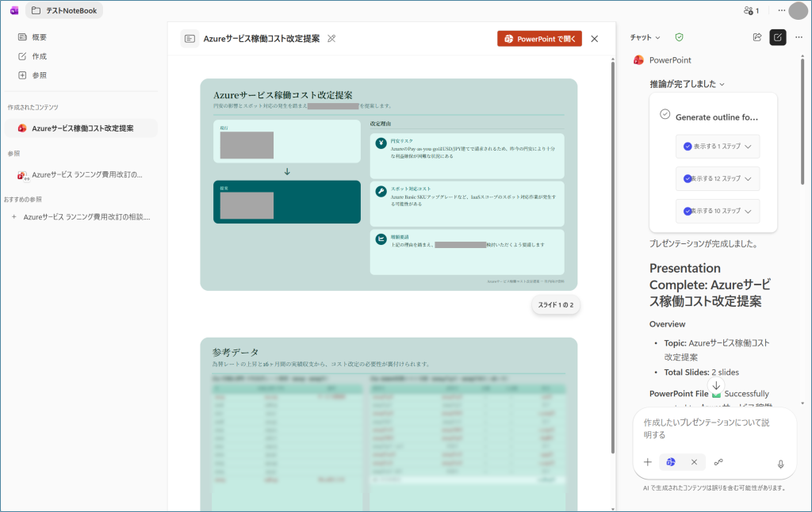The height and width of the screenshot is (512, 812).
Task: Click the 増額要請 chart icon in slide
Action: [381, 239]
